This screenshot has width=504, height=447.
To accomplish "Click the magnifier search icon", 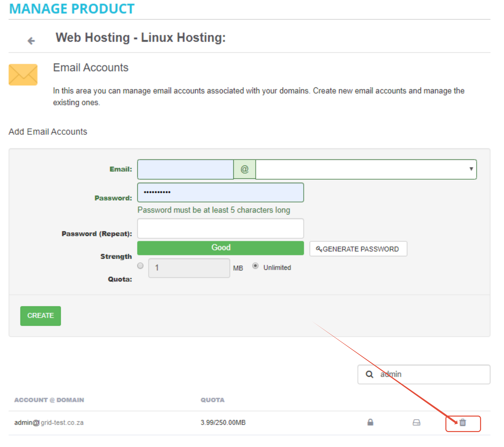I will [369, 374].
